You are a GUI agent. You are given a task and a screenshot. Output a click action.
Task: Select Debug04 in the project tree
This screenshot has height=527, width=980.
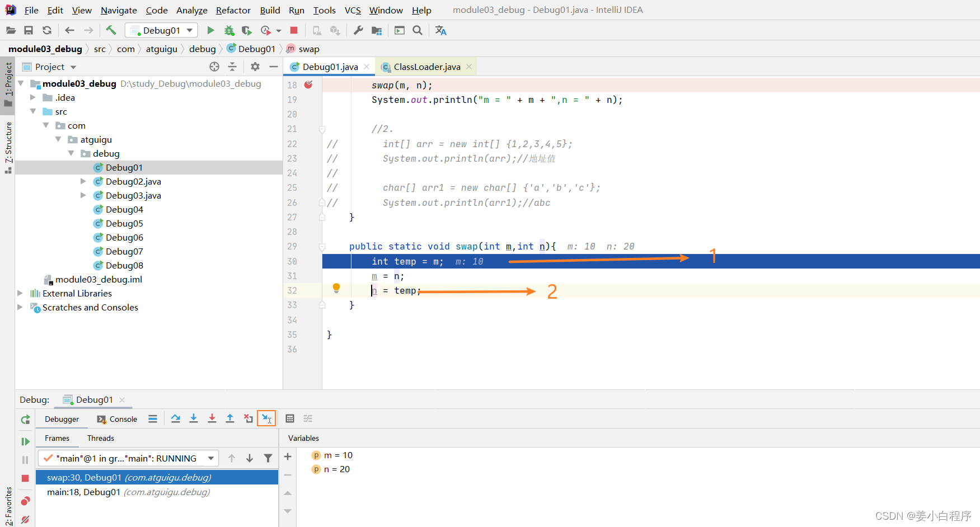(124, 209)
